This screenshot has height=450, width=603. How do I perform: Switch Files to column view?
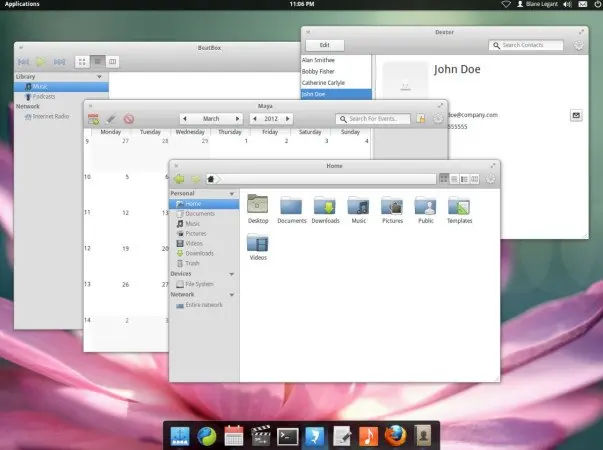point(475,179)
